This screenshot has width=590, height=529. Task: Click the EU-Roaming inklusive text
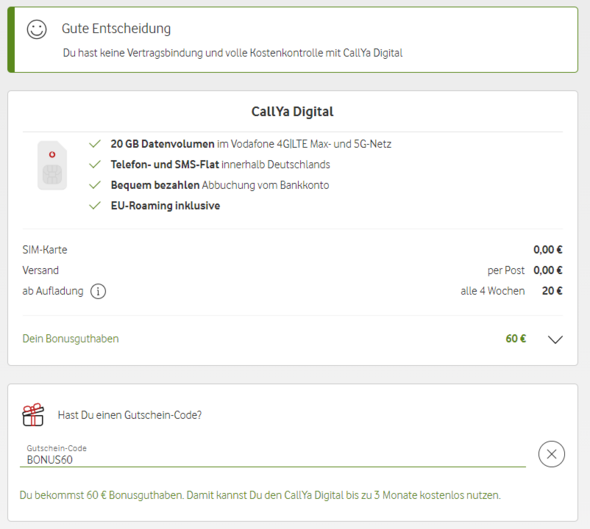pyautogui.click(x=165, y=206)
